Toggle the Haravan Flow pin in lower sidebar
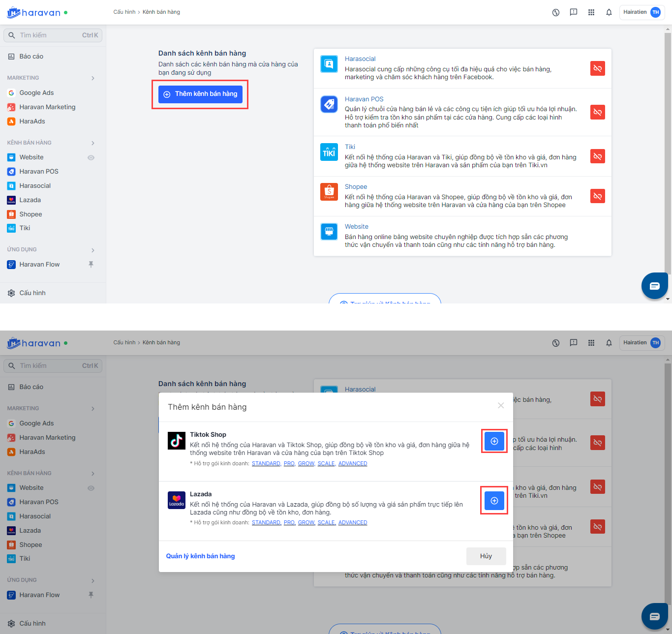The width and height of the screenshot is (672, 634). (91, 595)
